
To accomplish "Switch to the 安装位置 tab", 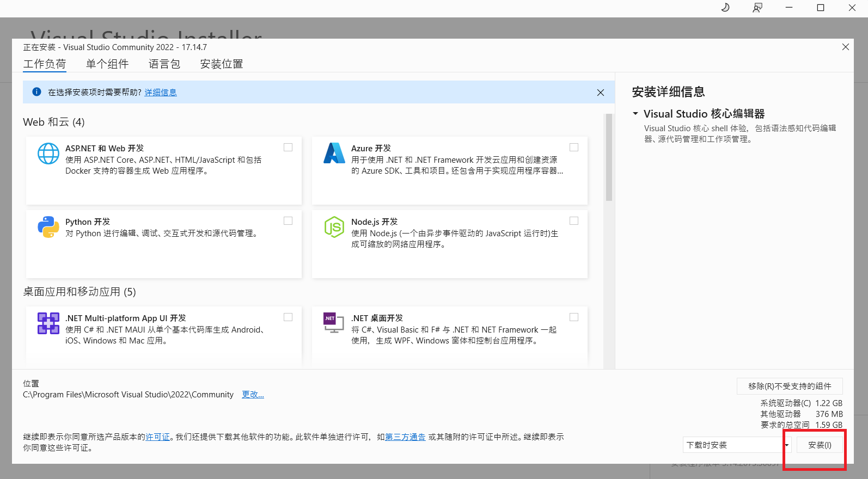I will (x=222, y=64).
